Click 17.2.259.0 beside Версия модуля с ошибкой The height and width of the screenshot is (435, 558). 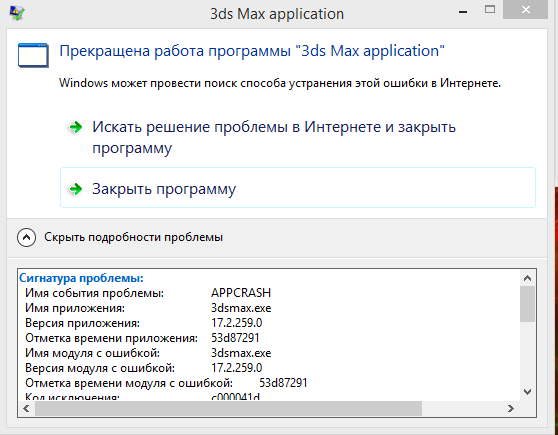click(237, 368)
